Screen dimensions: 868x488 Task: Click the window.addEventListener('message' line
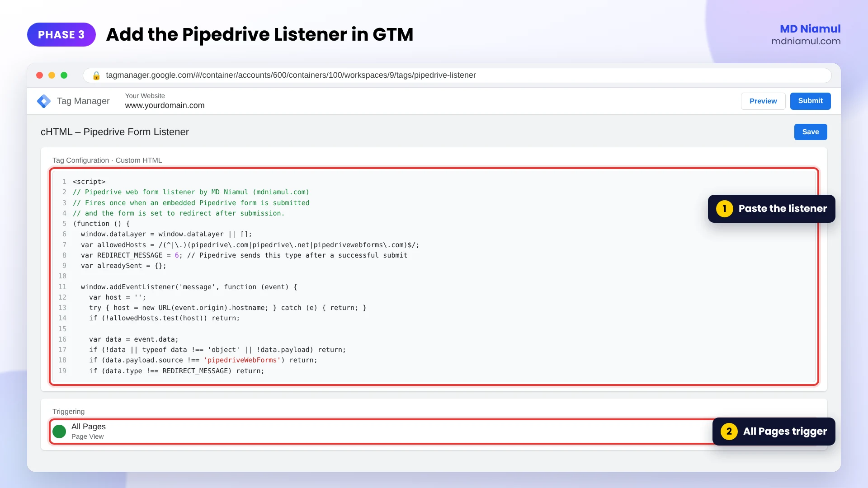[x=189, y=287]
